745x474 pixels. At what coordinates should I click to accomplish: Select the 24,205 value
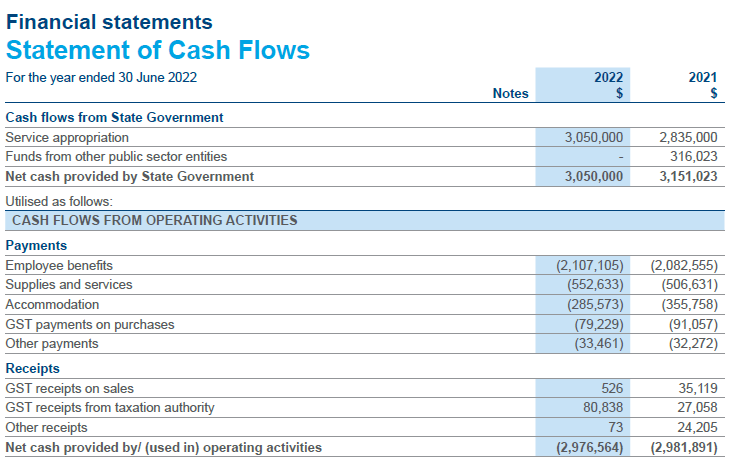coord(697,427)
